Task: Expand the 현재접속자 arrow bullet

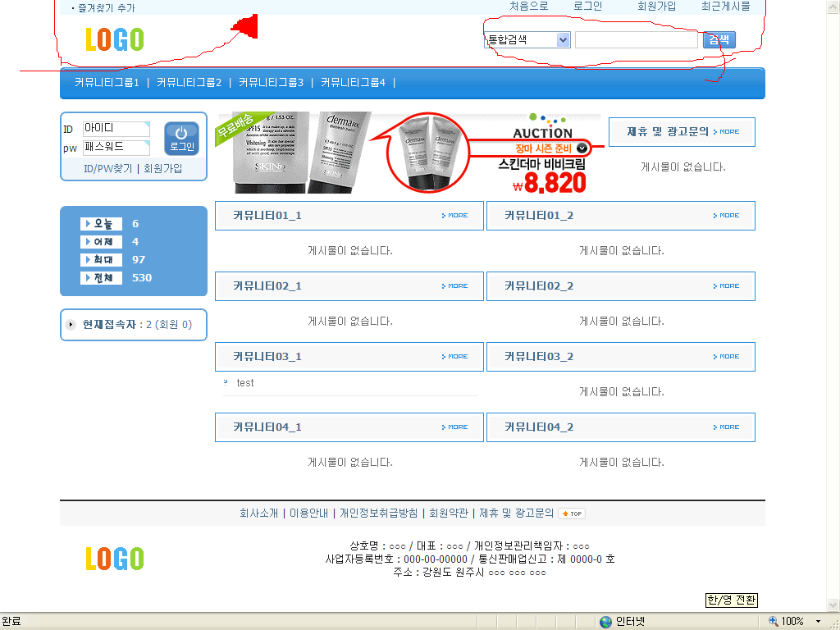Action: [71, 325]
